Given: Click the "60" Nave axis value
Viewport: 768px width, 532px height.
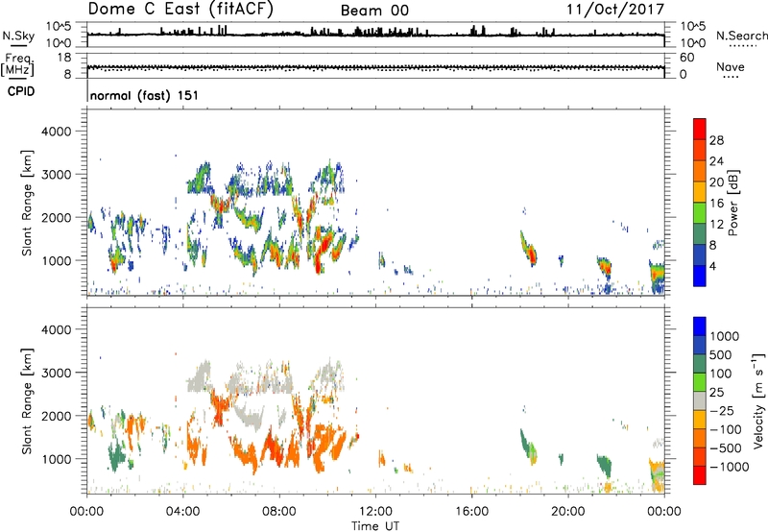Looking at the screenshot, I should coord(686,58).
